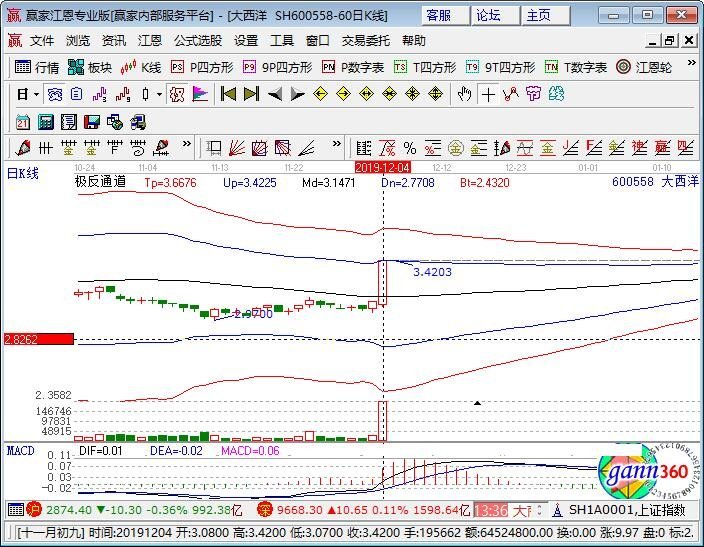Image resolution: width=704 pixels, height=547 pixels.
Task: Click the 客服 customer service button
Action: click(445, 16)
